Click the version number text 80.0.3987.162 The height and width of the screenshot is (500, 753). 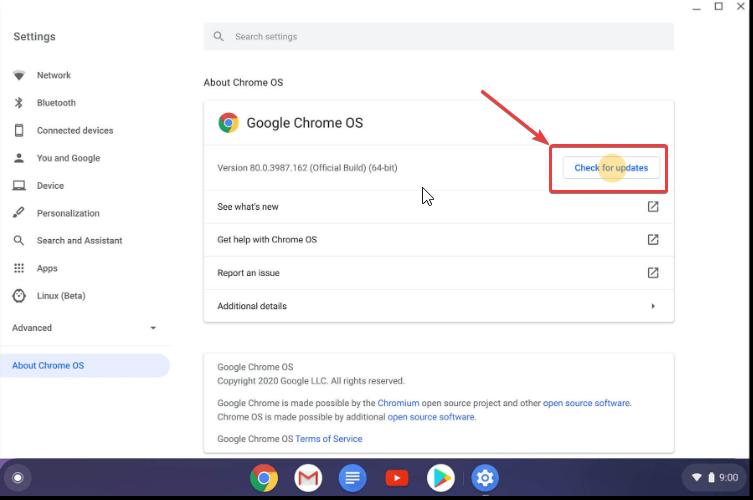278,168
